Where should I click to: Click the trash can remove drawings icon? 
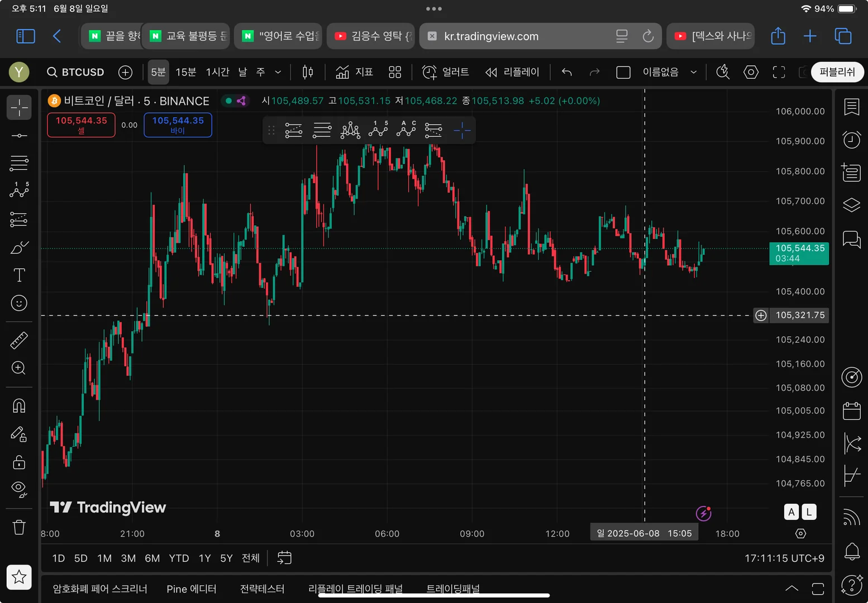19,527
